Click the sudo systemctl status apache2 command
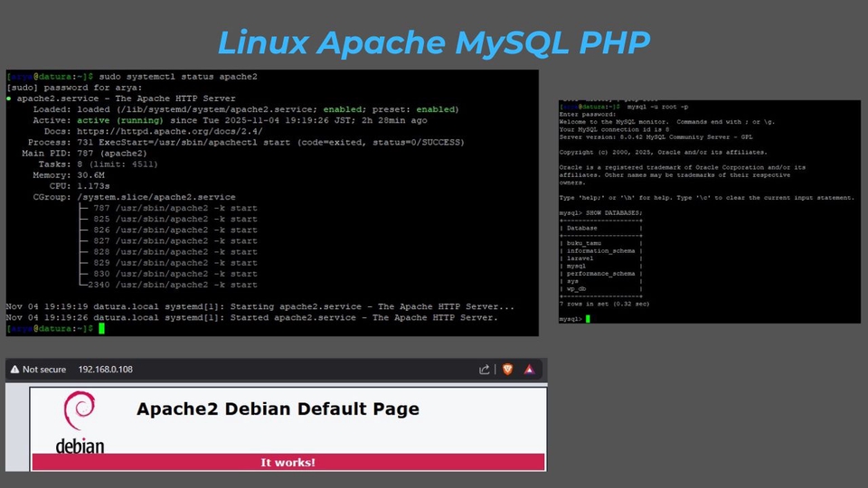 [179, 77]
